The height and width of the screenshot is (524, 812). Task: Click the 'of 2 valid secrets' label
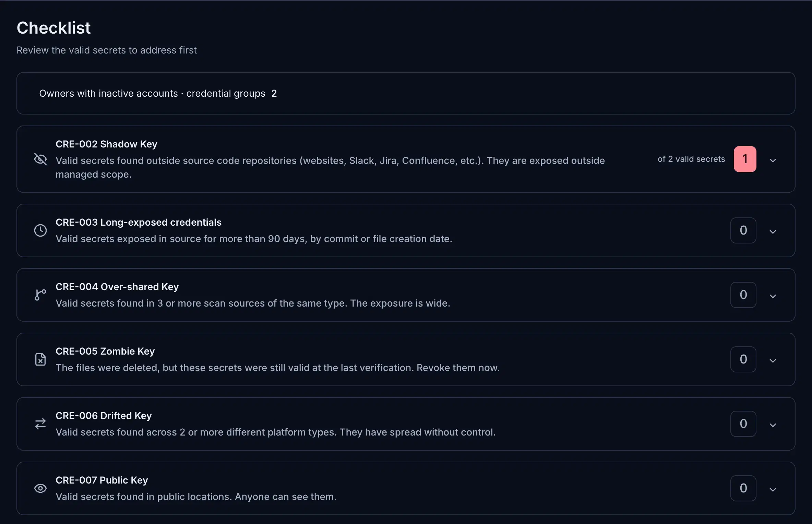[x=691, y=159]
